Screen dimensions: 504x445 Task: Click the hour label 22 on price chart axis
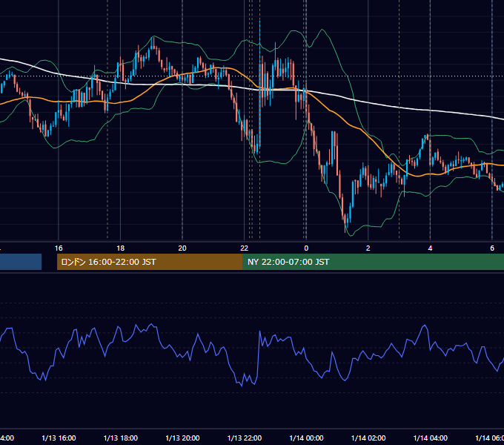(245, 248)
